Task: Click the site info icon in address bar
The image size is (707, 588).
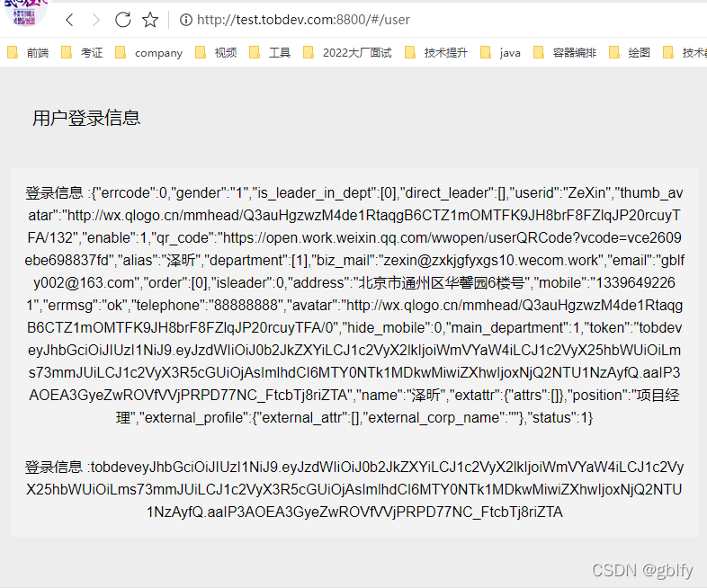Action: pos(186,20)
